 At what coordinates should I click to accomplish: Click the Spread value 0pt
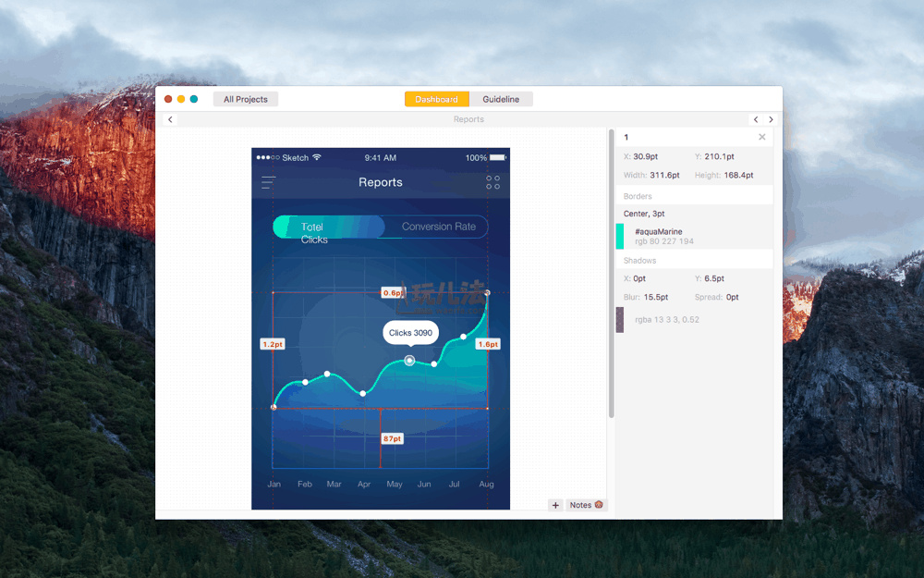[732, 297]
